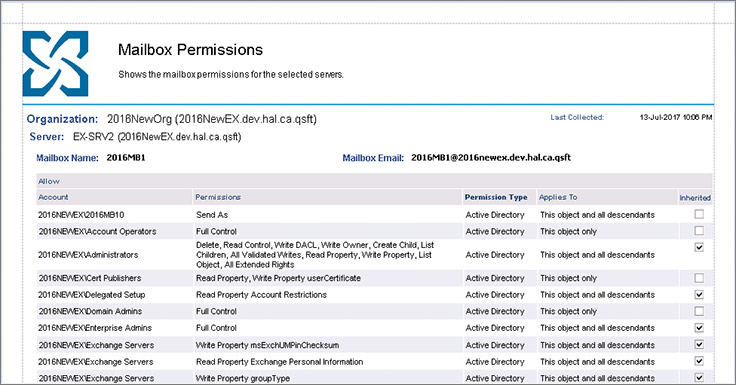Viewport: 736px width, 385px height.
Task: Toggle Inherited checkbox for Write Property groupType row
Action: pyautogui.click(x=699, y=377)
